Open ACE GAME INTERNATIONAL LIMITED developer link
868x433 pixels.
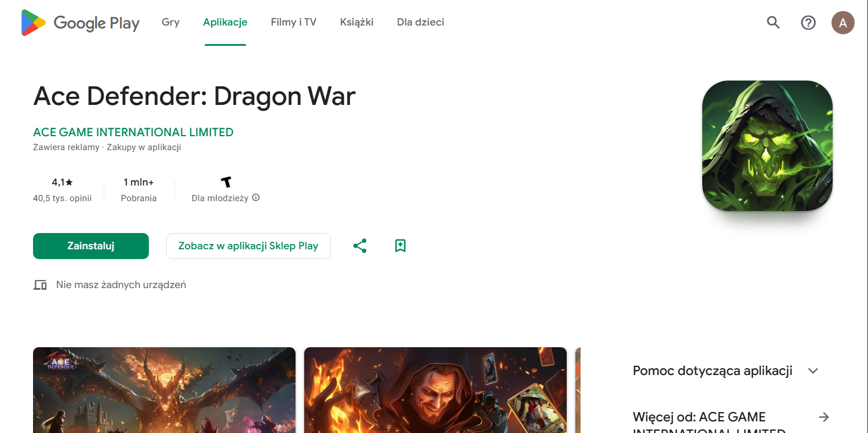pyautogui.click(x=133, y=132)
